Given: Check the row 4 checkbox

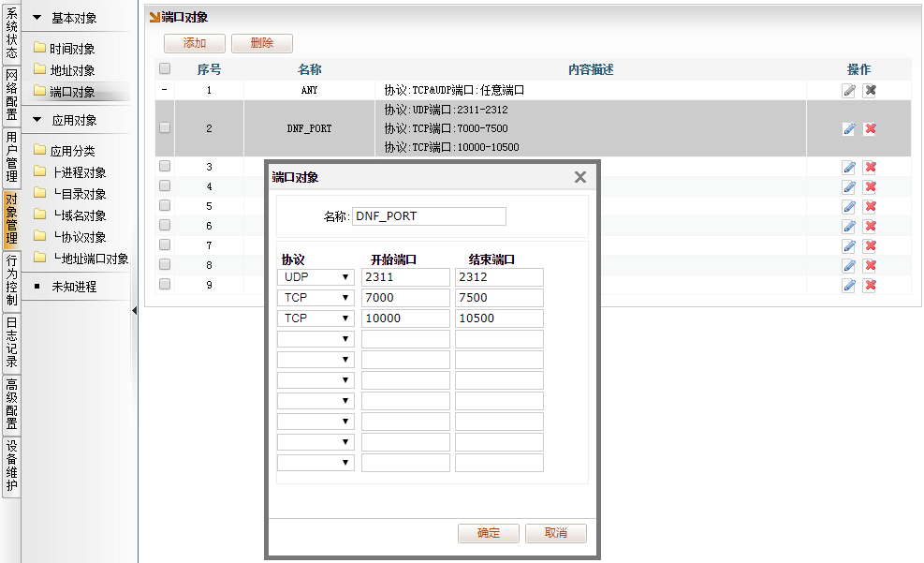Looking at the screenshot, I should pos(165,185).
